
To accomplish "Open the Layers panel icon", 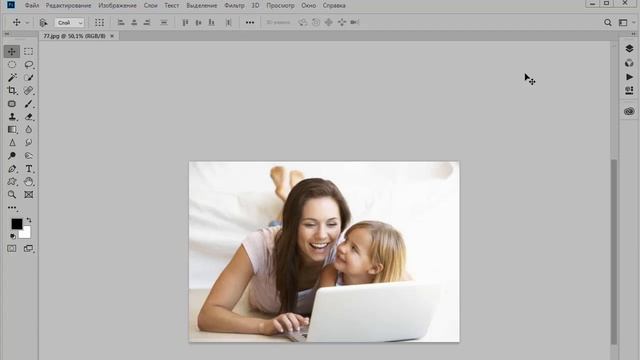I will point(629,49).
